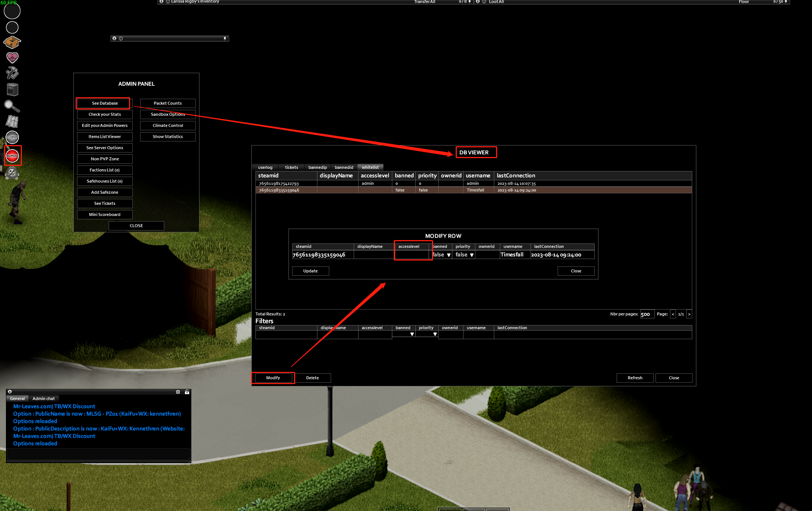Click username field Timesfall in Modify Row

click(x=515, y=255)
